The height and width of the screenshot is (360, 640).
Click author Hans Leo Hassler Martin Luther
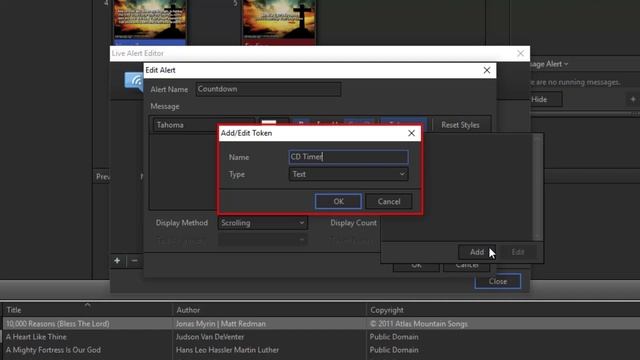tap(227, 350)
